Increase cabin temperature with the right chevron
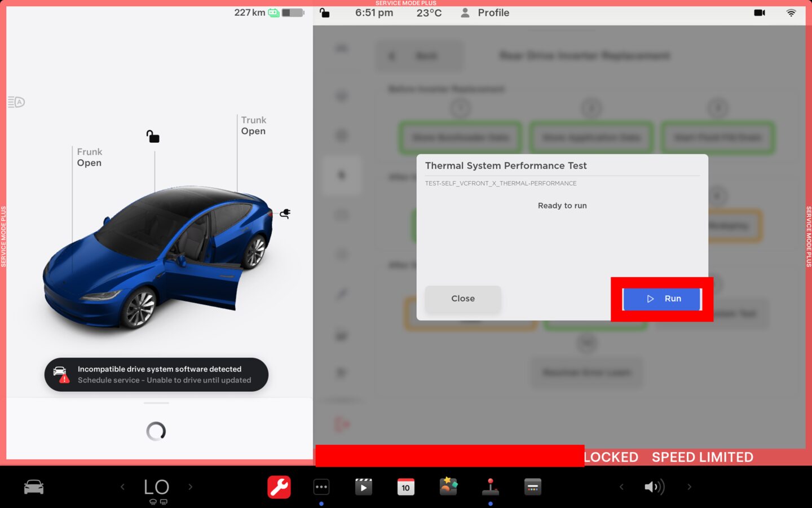The width and height of the screenshot is (812, 508). point(191,487)
